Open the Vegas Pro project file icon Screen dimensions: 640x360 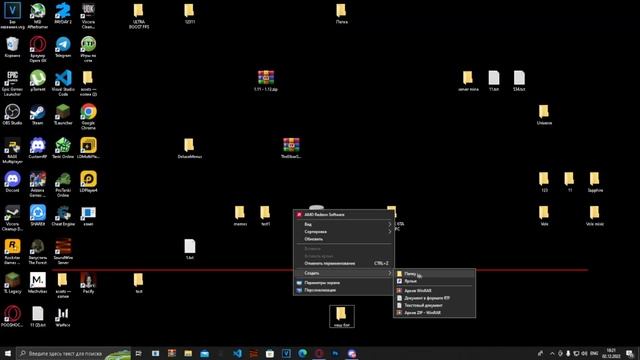[x=12, y=16]
